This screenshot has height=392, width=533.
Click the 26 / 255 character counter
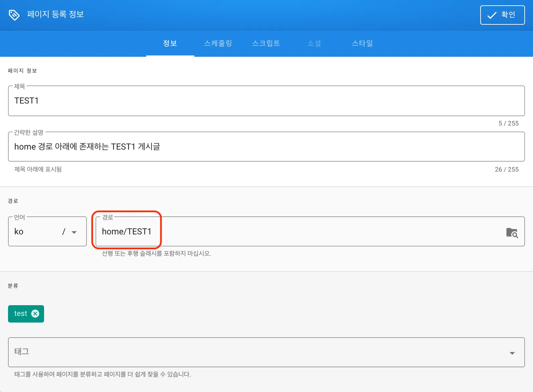(x=507, y=170)
